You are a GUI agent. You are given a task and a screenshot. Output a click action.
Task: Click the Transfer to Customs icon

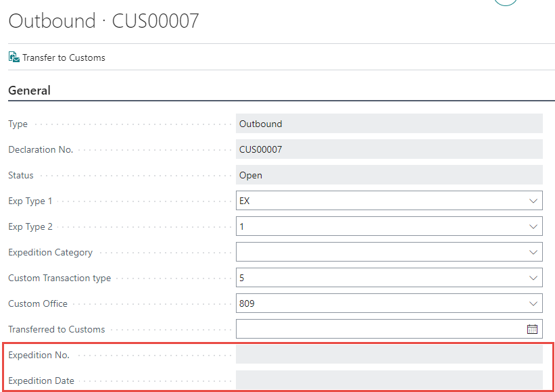click(14, 57)
